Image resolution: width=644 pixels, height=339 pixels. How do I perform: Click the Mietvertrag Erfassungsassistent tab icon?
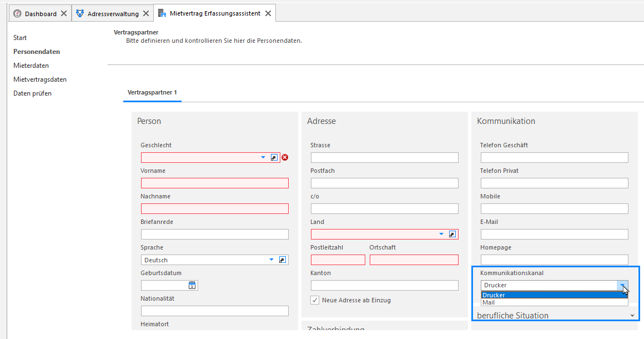[x=162, y=13]
